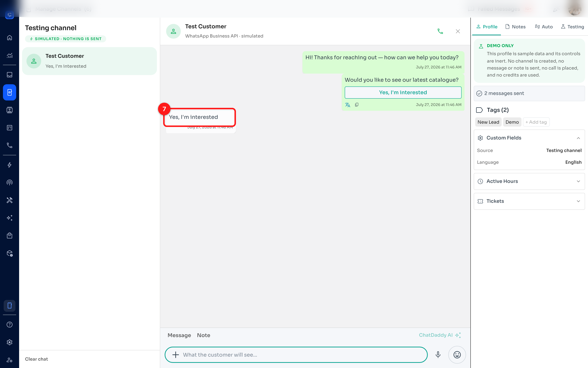This screenshot has height=368, width=588.
Task: Open the automation lightning icon in sidebar
Action: pyautogui.click(x=10, y=165)
